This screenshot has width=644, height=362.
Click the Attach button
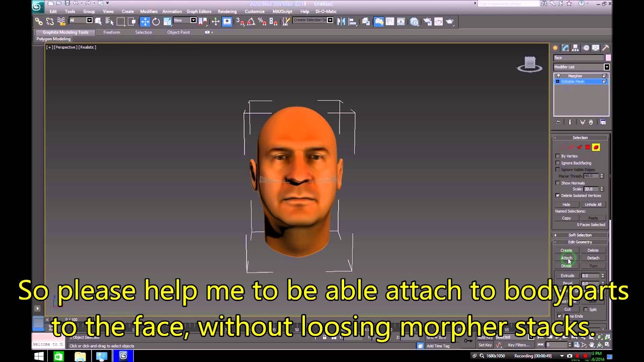pos(567,258)
